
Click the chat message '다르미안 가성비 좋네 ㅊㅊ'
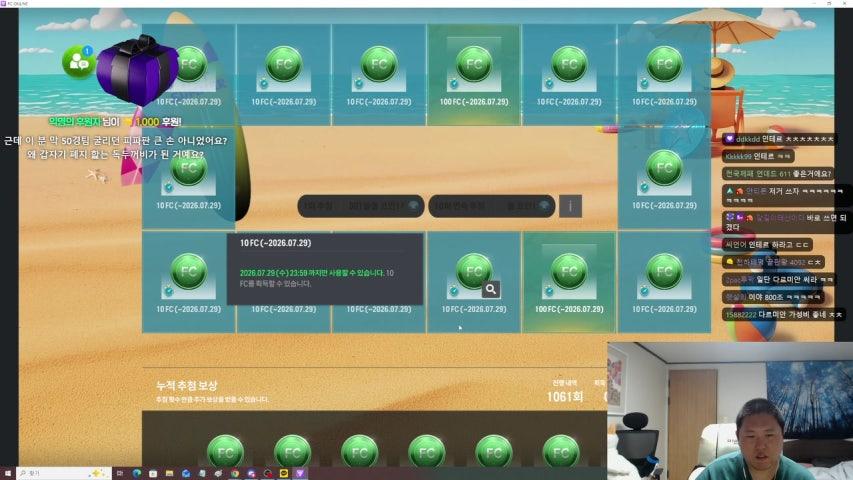pyautogui.click(x=784, y=315)
